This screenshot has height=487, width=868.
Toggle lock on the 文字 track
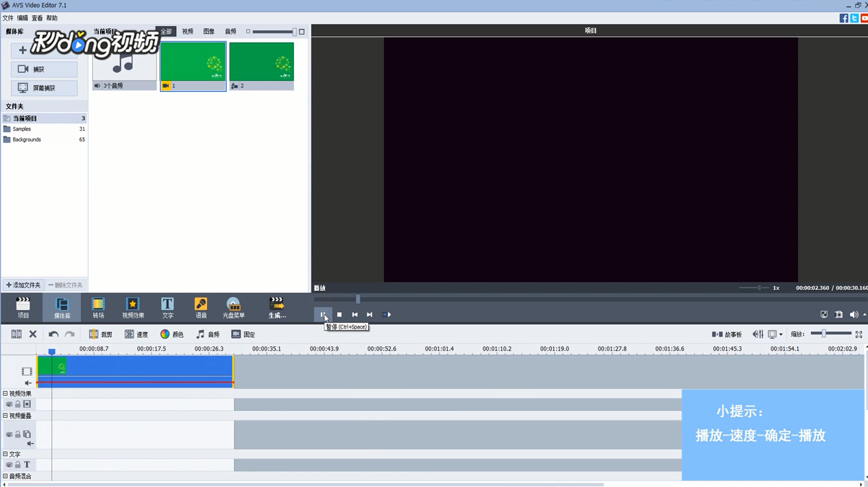[x=18, y=465]
